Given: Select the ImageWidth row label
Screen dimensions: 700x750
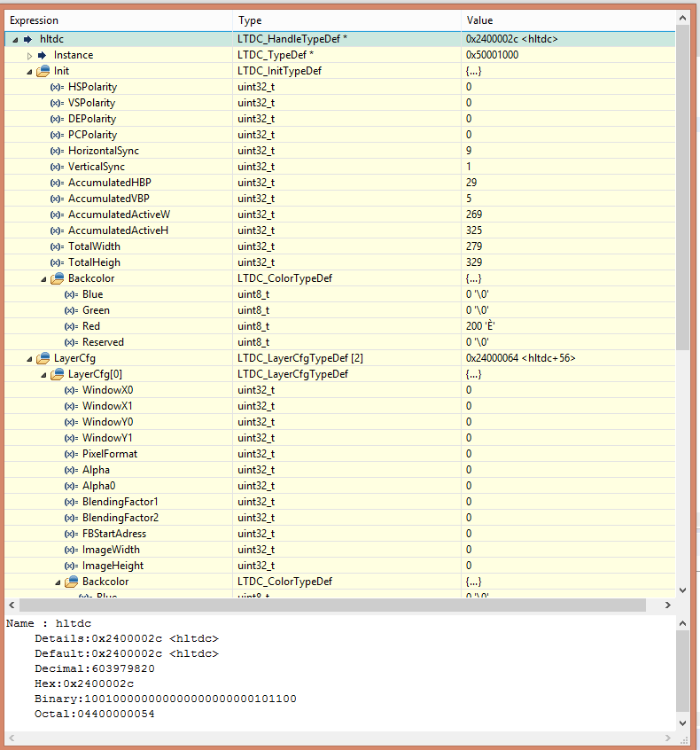Looking at the screenshot, I should [111, 550].
